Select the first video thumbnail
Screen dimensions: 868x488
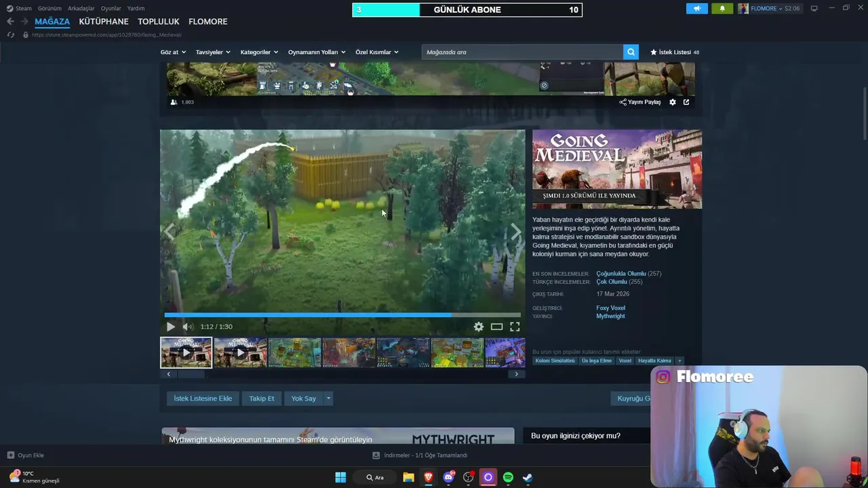pyautogui.click(x=186, y=352)
